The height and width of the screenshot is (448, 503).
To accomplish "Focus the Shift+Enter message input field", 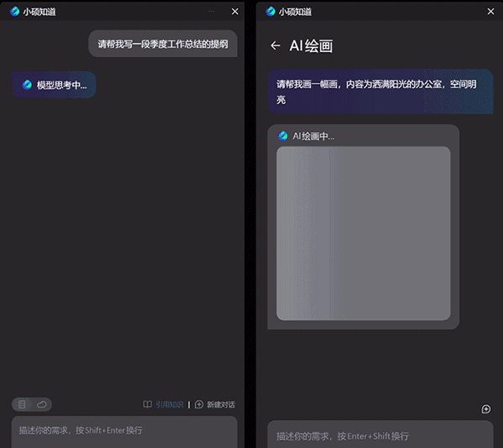I will point(124,430).
